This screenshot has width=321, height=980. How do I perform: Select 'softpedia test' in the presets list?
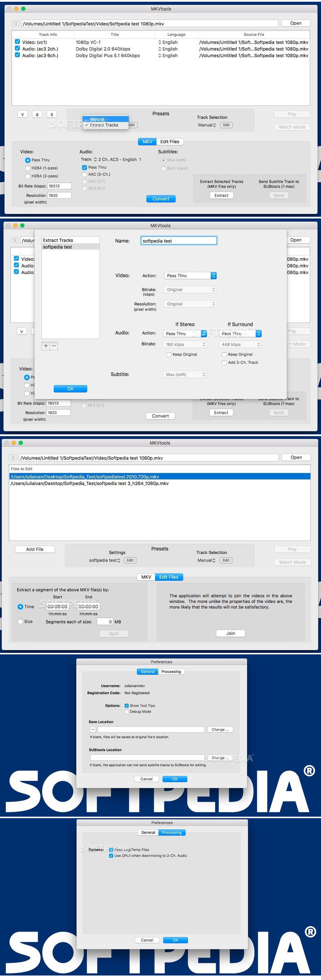pos(70,247)
